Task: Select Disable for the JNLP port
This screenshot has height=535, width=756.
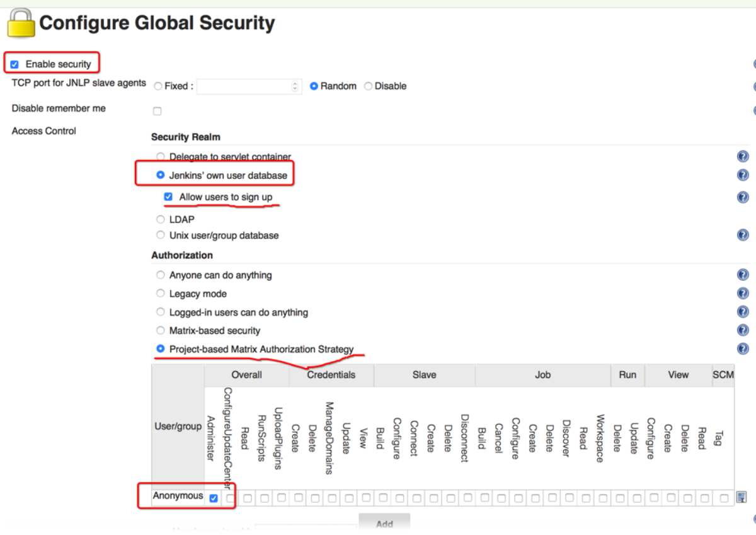Action: [369, 86]
